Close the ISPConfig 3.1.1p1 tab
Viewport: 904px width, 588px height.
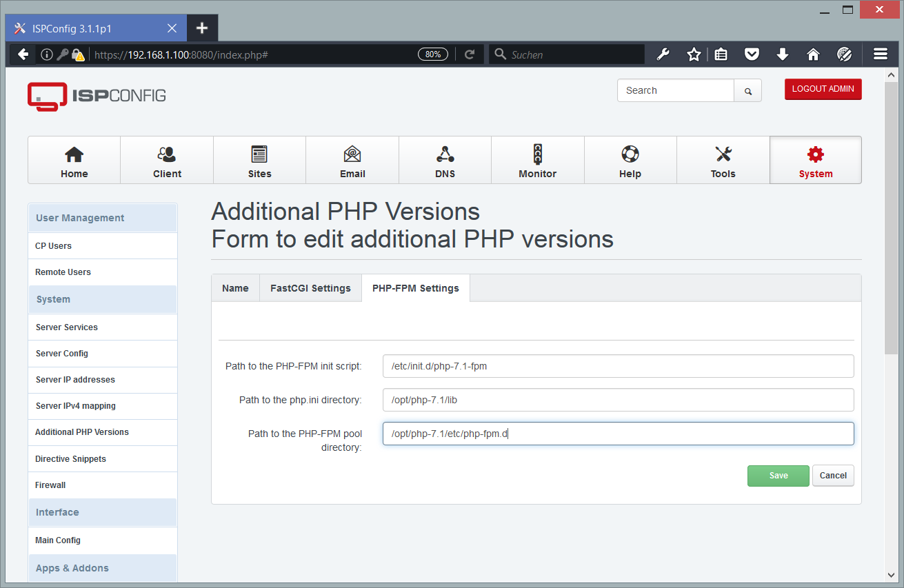coord(172,28)
